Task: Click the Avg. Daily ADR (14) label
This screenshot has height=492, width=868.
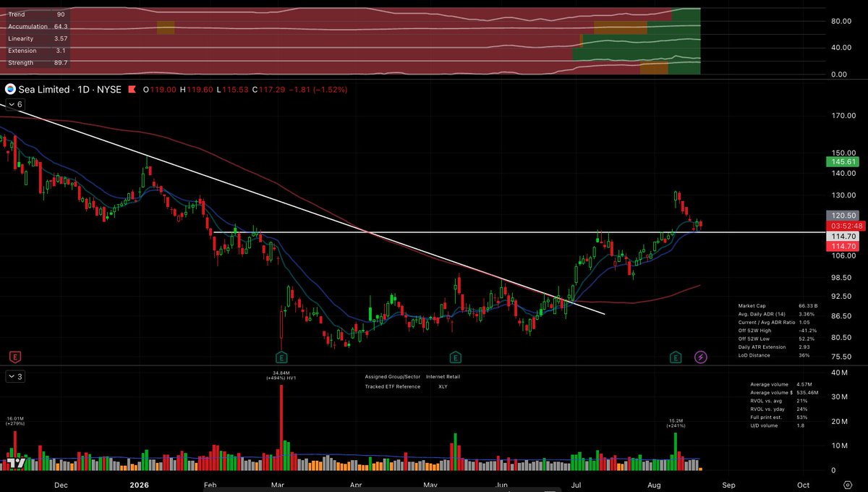Action: (761, 314)
